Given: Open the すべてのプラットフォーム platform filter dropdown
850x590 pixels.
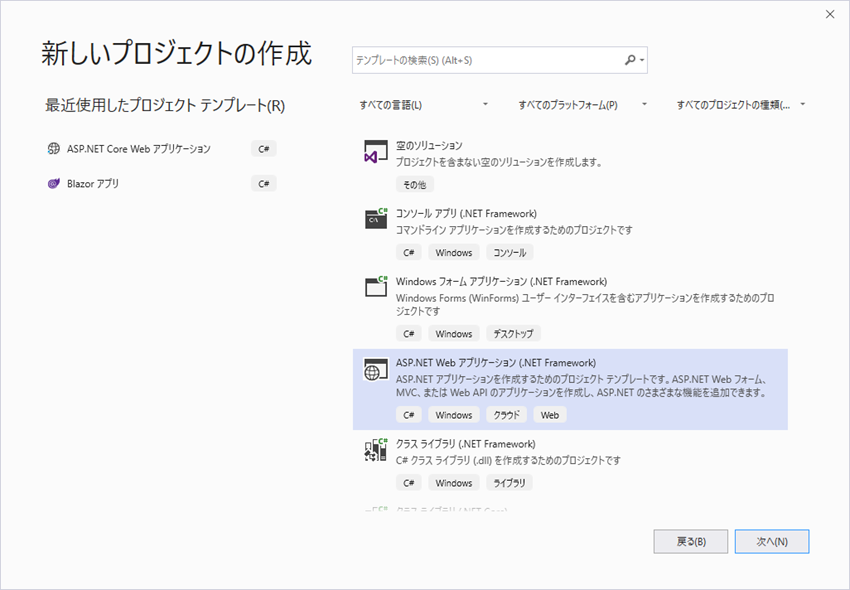Looking at the screenshot, I should 583,105.
